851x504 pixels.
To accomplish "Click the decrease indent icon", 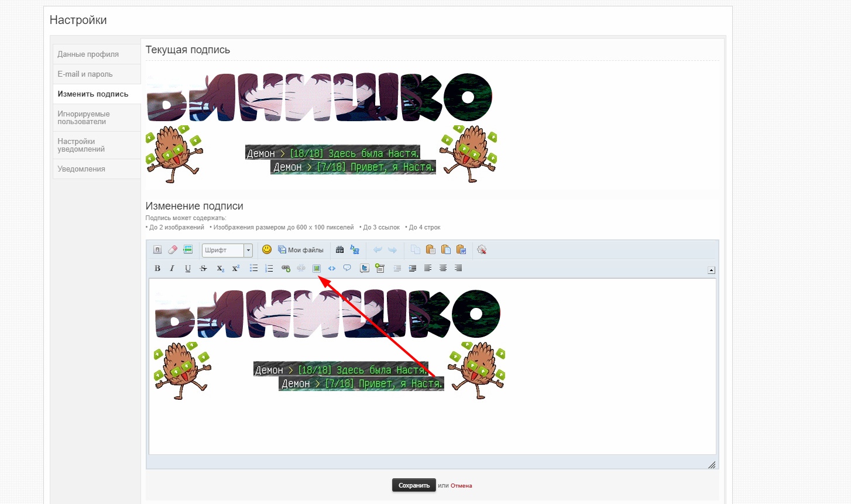I will 397,268.
